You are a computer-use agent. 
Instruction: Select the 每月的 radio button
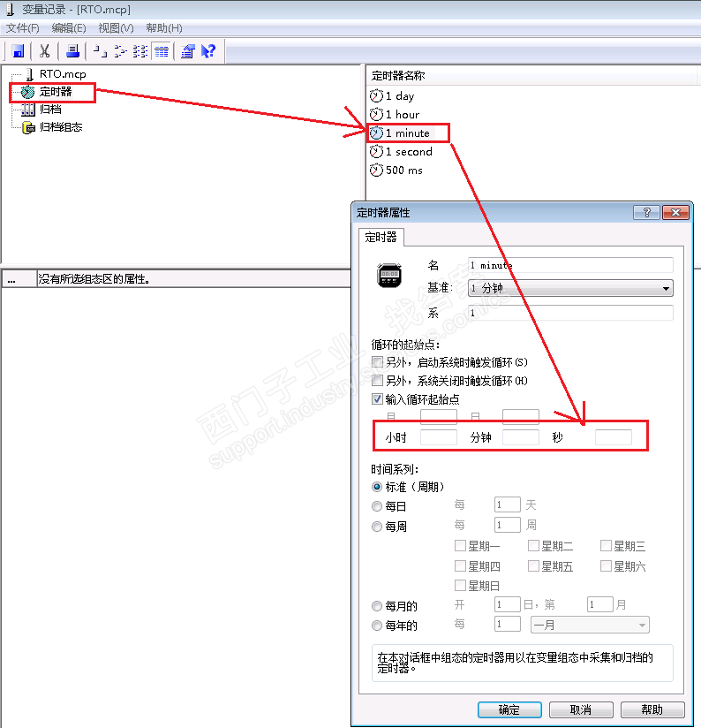coord(377,606)
